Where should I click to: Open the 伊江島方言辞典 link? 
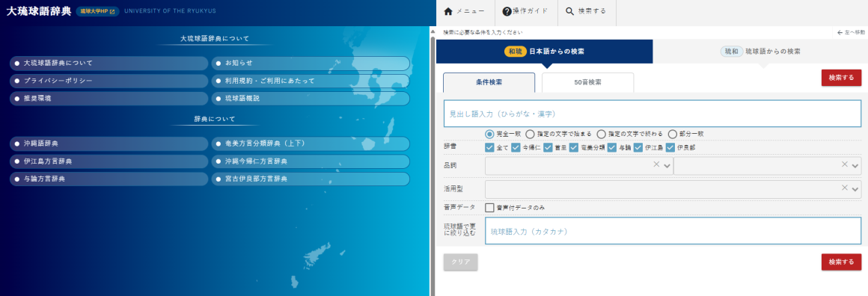tap(109, 161)
